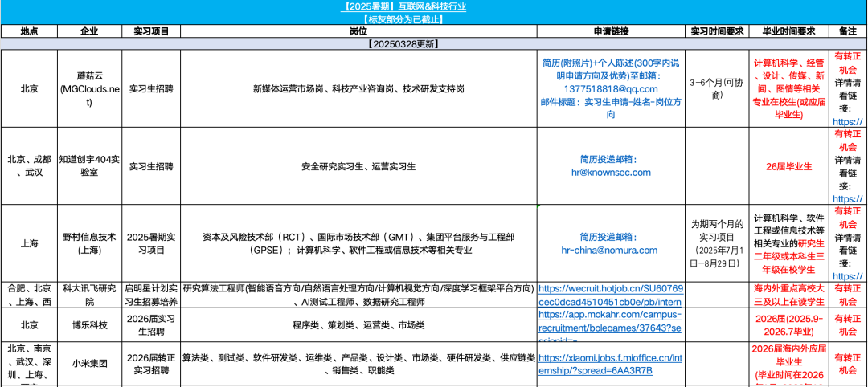Select 野村 graduation cell 研究生二年级或本科生三年级
Screen dimensions: 868x387
(x=789, y=243)
